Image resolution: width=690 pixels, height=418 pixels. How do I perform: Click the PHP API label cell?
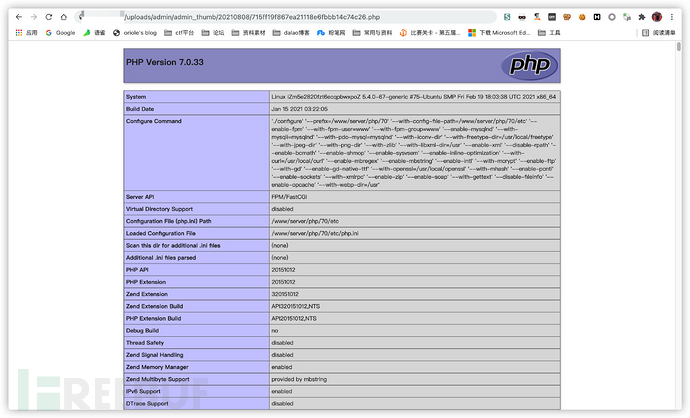(x=196, y=270)
